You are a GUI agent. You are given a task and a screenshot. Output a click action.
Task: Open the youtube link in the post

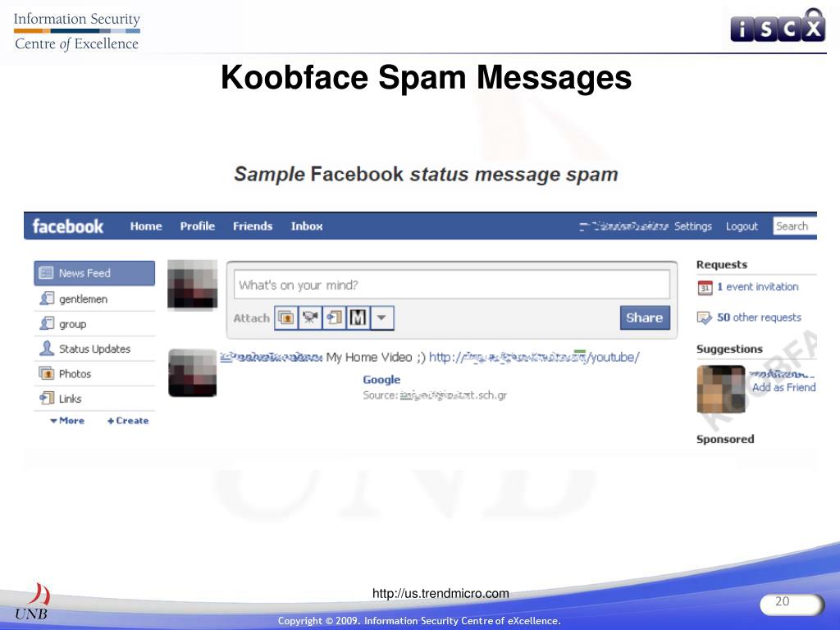[534, 358]
